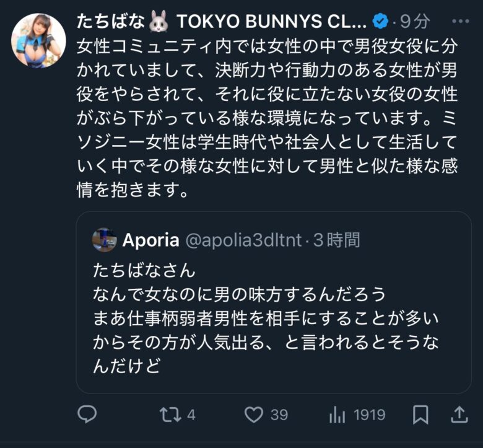Click the display name たちばな
Image resolution: width=483 pixels, height=448 pixels.
coord(110,22)
